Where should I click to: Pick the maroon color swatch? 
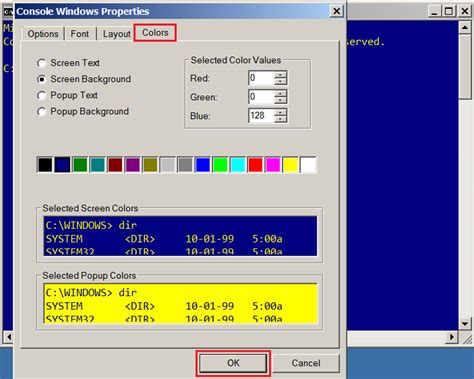tap(115, 165)
